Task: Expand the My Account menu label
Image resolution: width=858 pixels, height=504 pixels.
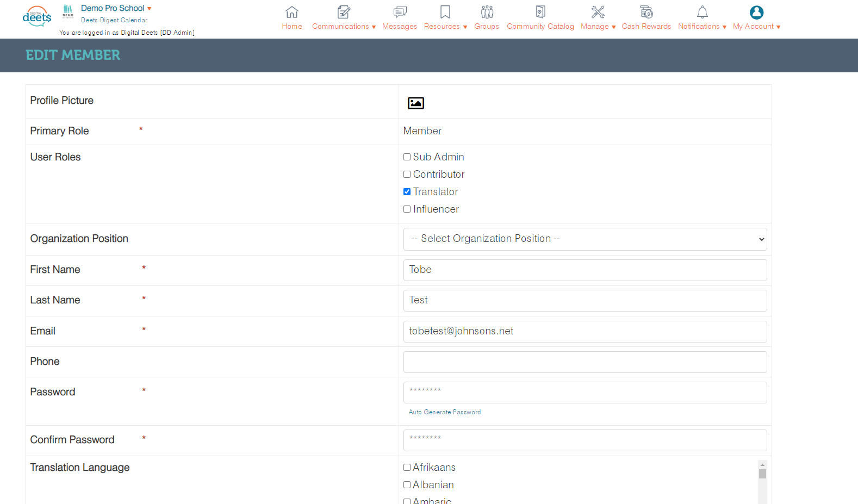Action: pyautogui.click(x=756, y=27)
